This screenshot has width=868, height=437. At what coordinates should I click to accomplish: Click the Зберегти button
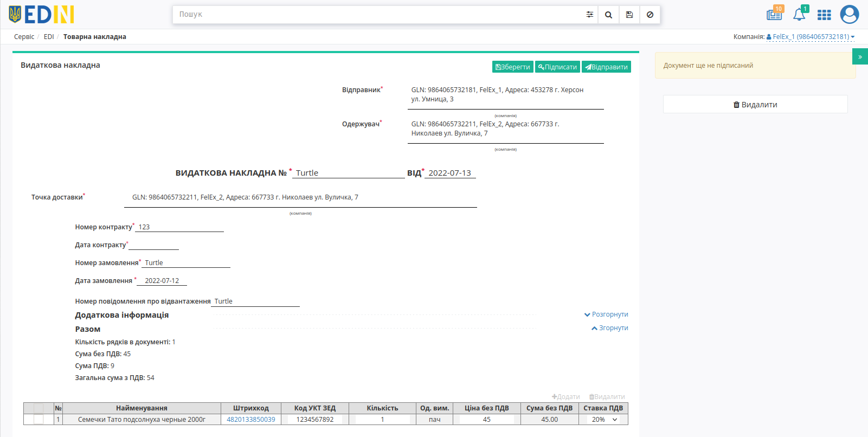pyautogui.click(x=512, y=67)
